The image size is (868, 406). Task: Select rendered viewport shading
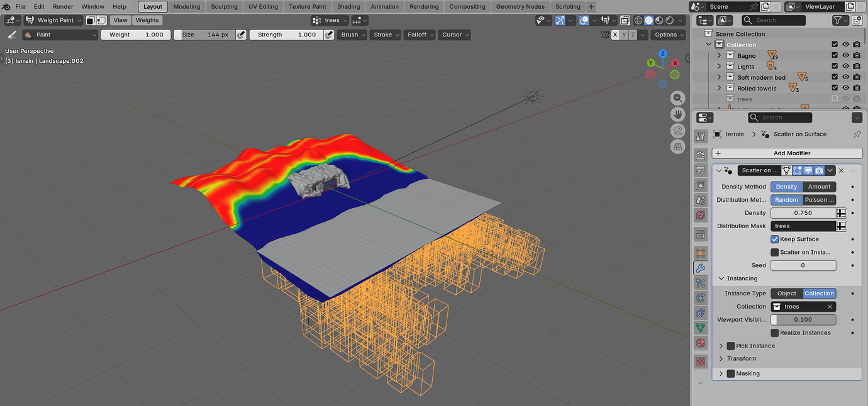pyautogui.click(x=669, y=21)
